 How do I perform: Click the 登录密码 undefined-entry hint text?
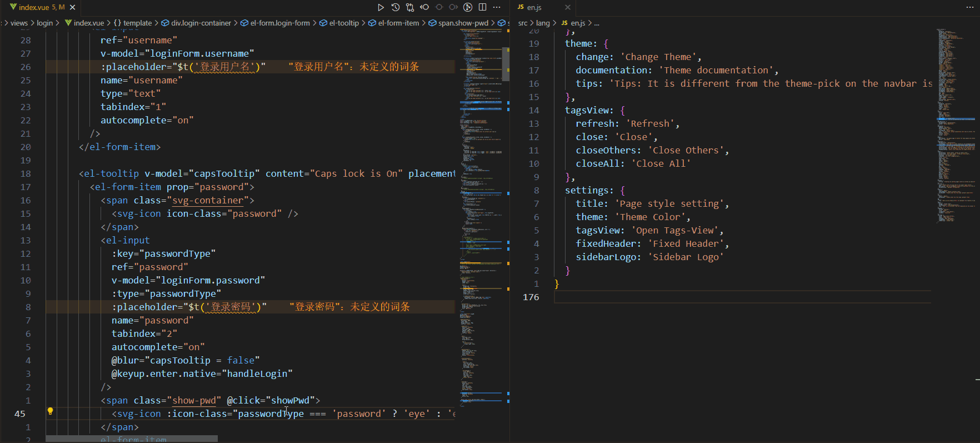pos(349,307)
